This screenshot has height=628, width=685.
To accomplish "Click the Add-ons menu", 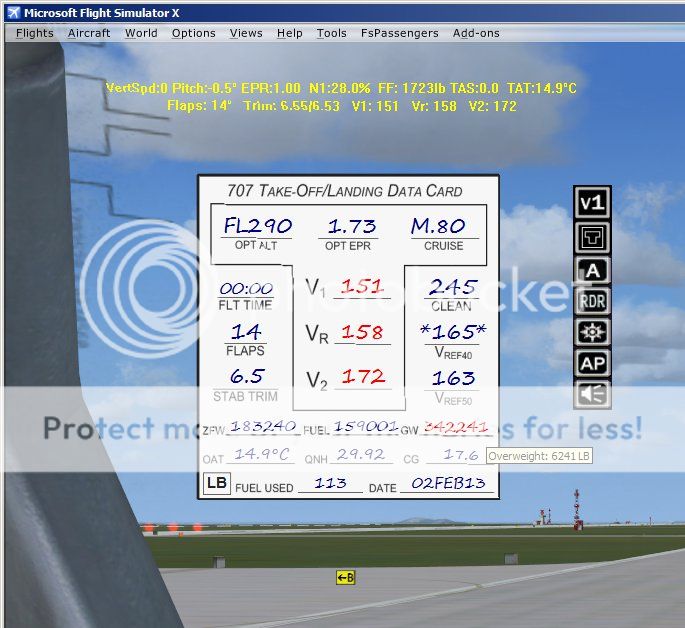I will coord(476,33).
